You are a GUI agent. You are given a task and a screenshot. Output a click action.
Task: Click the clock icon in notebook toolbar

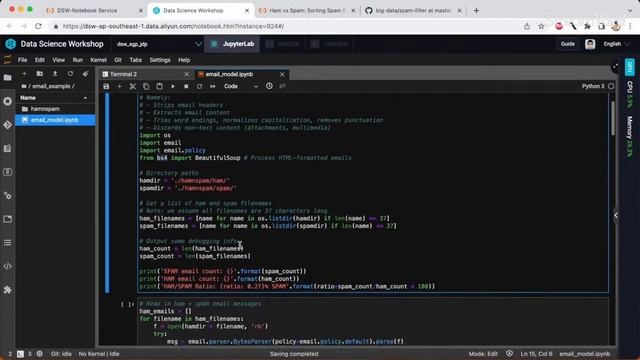pos(269,86)
